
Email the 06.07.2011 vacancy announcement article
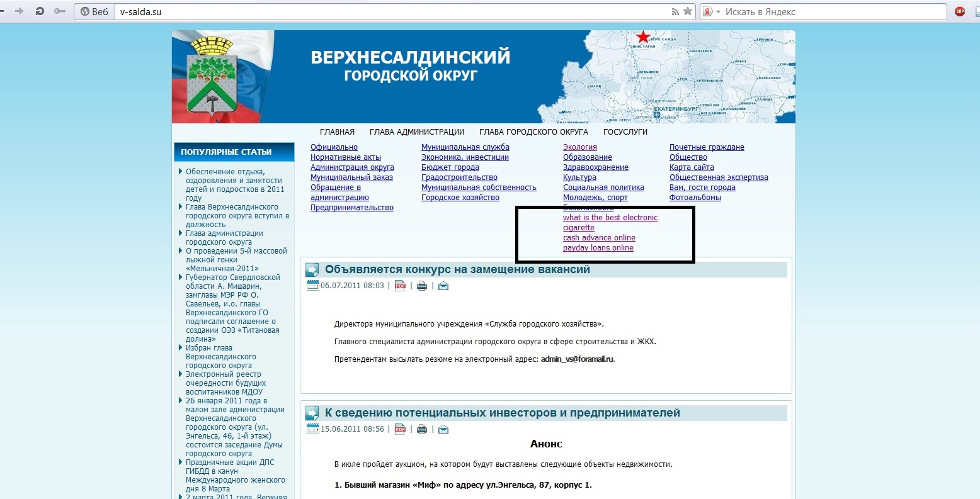443,286
